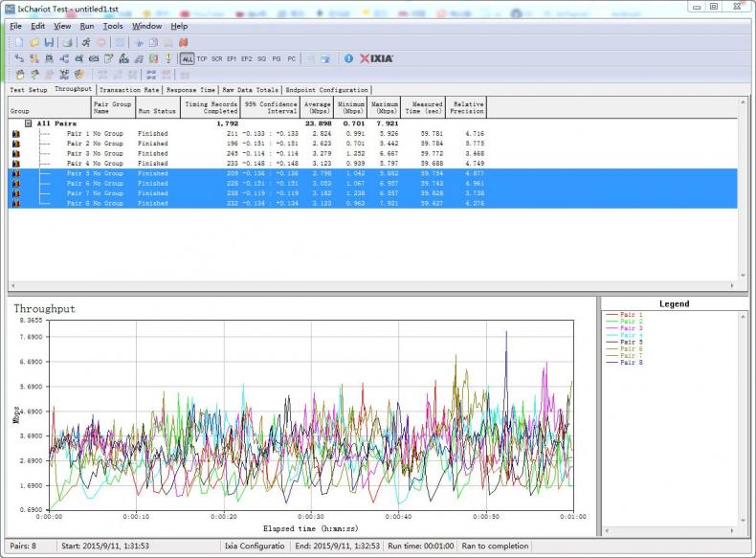
Task: Click the yellow exclamation mark toolbar icon
Action: tap(168, 58)
